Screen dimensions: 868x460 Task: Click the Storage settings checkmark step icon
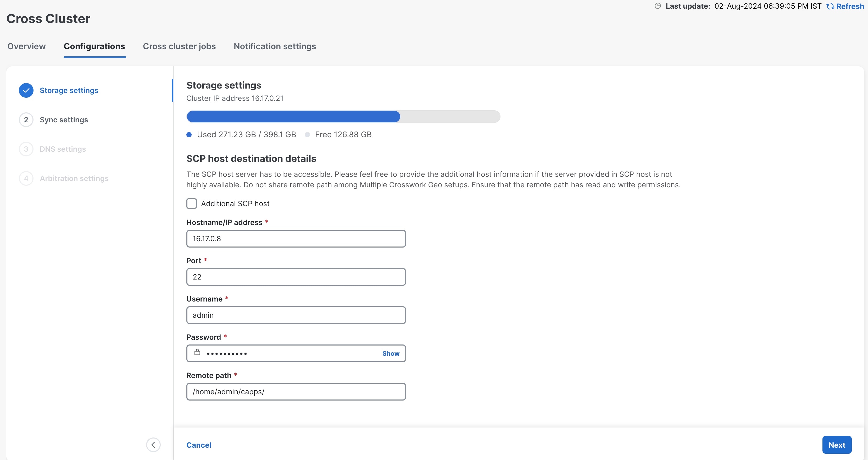pos(26,90)
